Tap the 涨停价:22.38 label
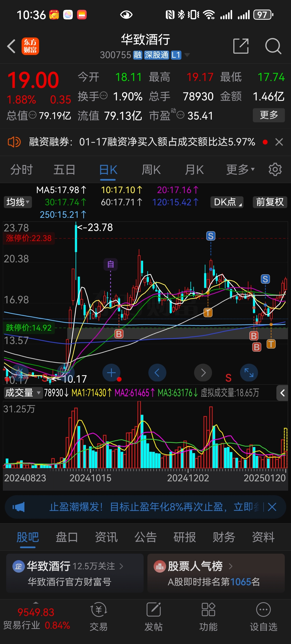This screenshot has width=291, height=644. tap(29, 238)
